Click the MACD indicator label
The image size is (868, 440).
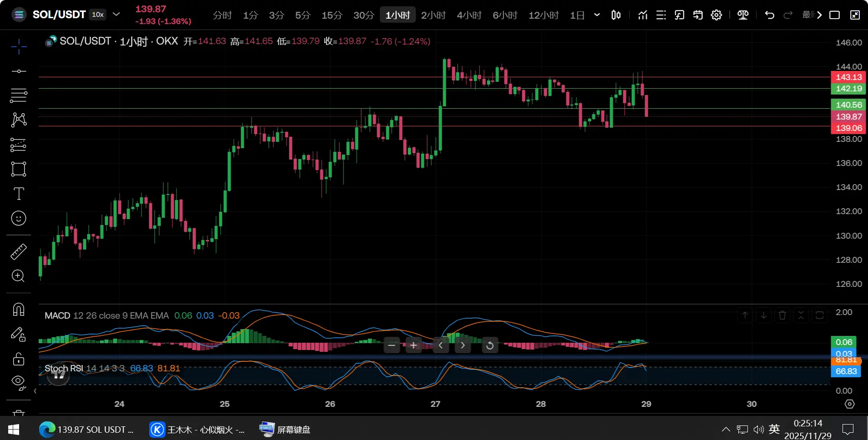[x=57, y=315]
